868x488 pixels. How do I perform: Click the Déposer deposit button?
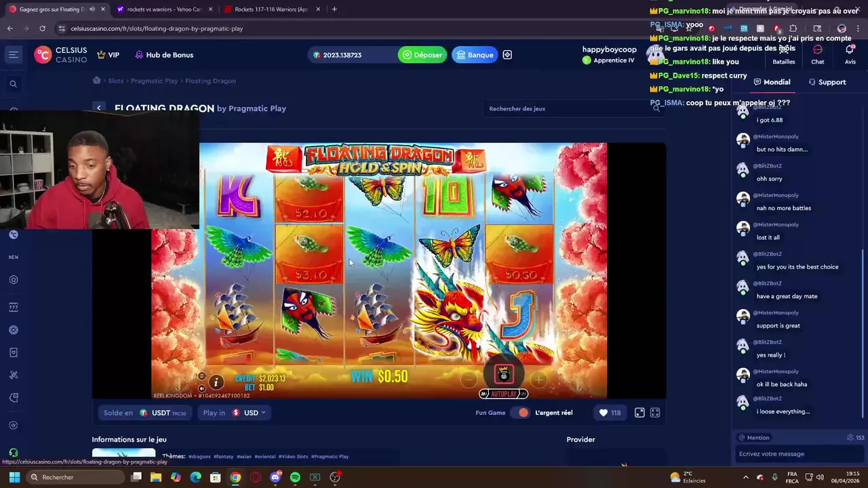[x=422, y=55]
